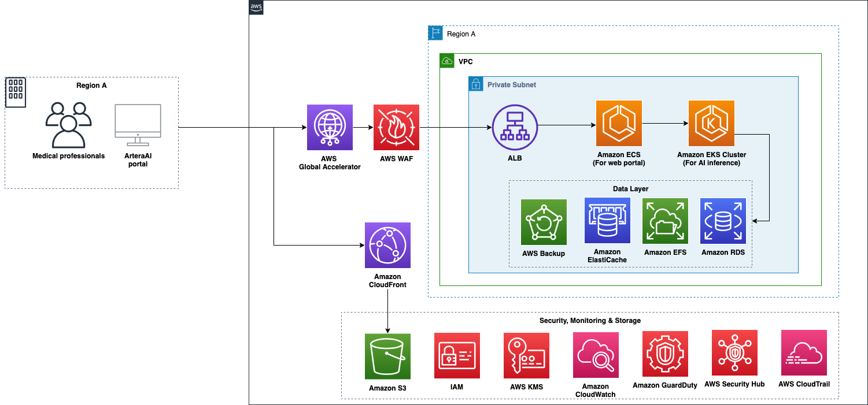Select the AWS Backup icon
868x405 pixels.
click(544, 222)
